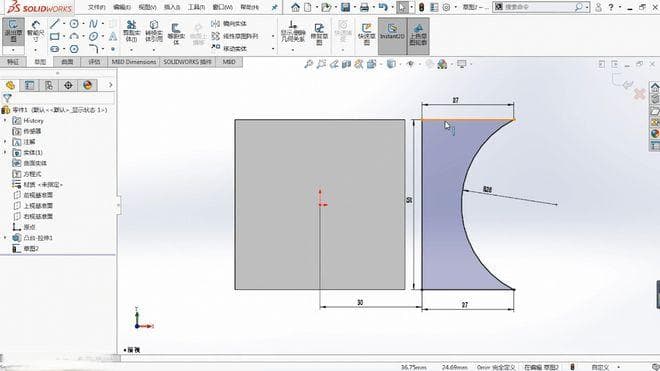
Task: Open the 插入 (Insert) menu
Action: [172, 7]
